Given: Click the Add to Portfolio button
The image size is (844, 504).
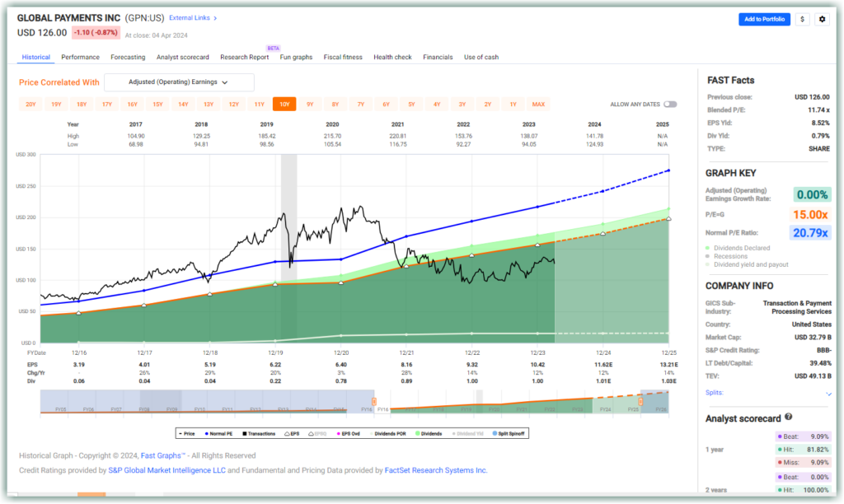Looking at the screenshot, I should point(764,19).
